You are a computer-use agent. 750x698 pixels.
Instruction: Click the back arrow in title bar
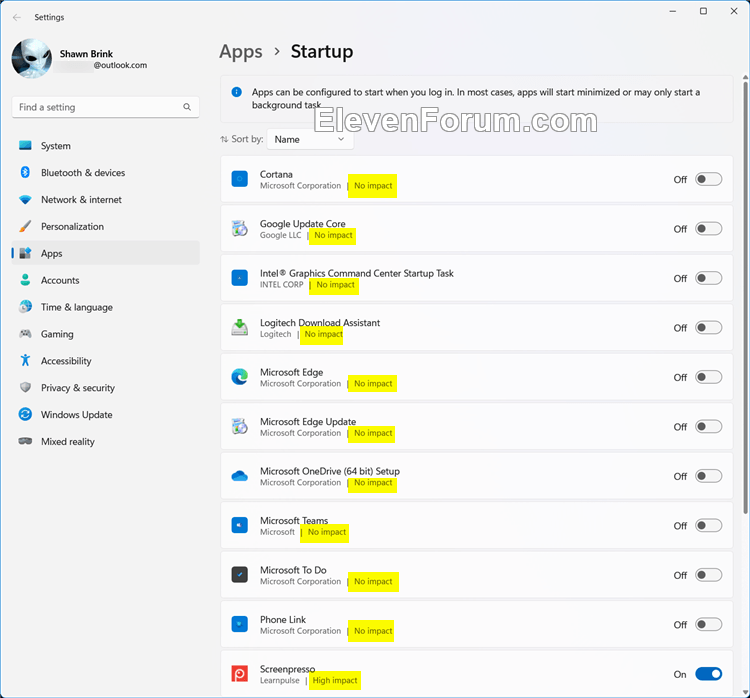click(x=17, y=17)
